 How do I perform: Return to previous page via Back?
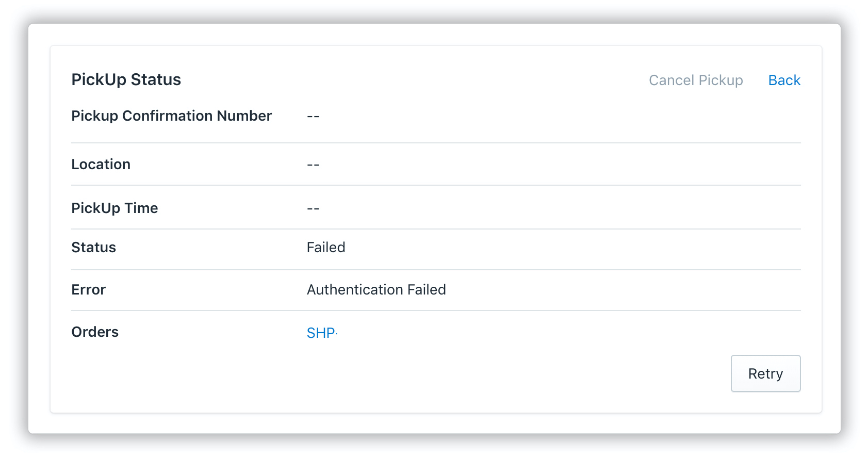click(x=784, y=80)
